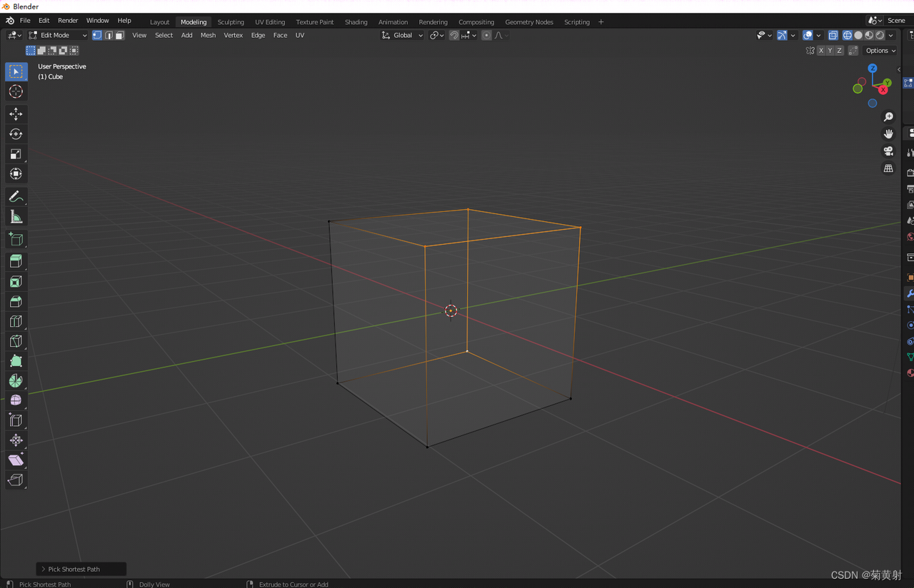Choose the Rotate tool

tap(16, 134)
